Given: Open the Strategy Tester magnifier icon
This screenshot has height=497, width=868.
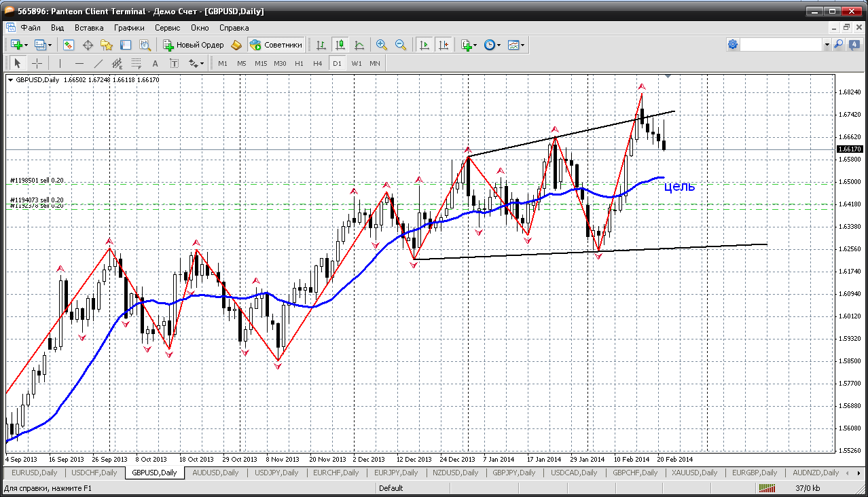Looking at the screenshot, I should click(x=145, y=45).
